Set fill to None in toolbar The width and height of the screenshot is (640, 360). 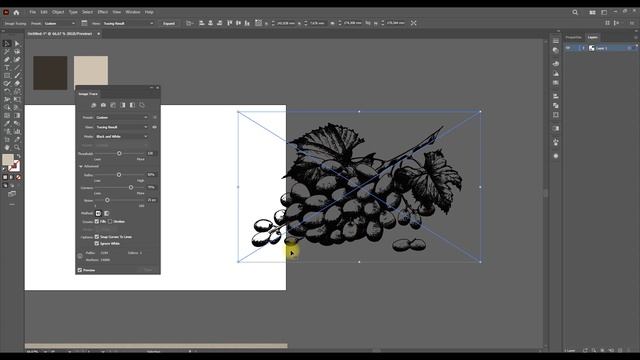pyautogui.click(x=18, y=177)
